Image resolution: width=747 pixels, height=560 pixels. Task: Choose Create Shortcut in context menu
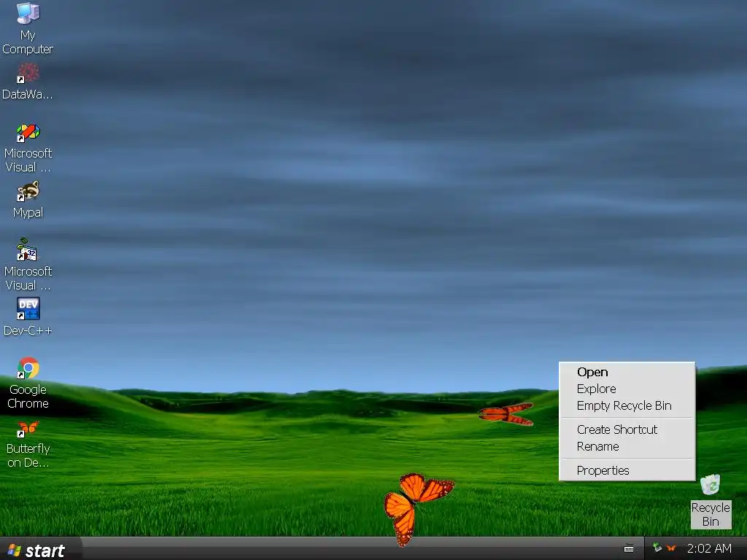tap(627, 429)
